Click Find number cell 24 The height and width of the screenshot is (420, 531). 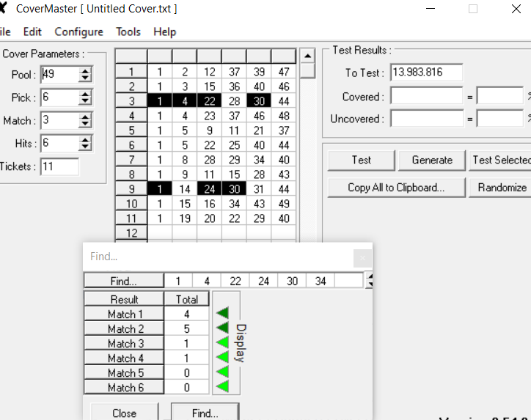(x=263, y=281)
